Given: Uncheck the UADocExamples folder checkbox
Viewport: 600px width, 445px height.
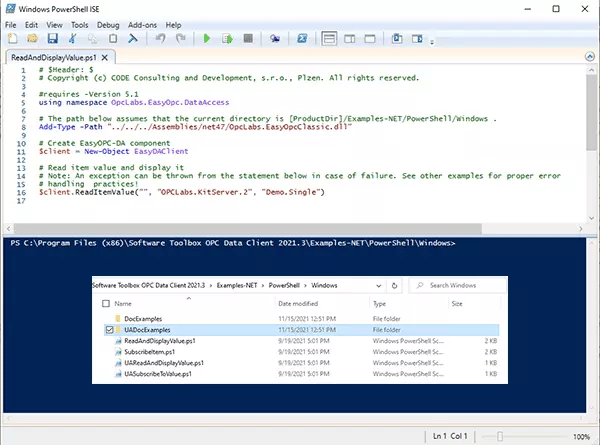Looking at the screenshot, I should (x=109, y=328).
